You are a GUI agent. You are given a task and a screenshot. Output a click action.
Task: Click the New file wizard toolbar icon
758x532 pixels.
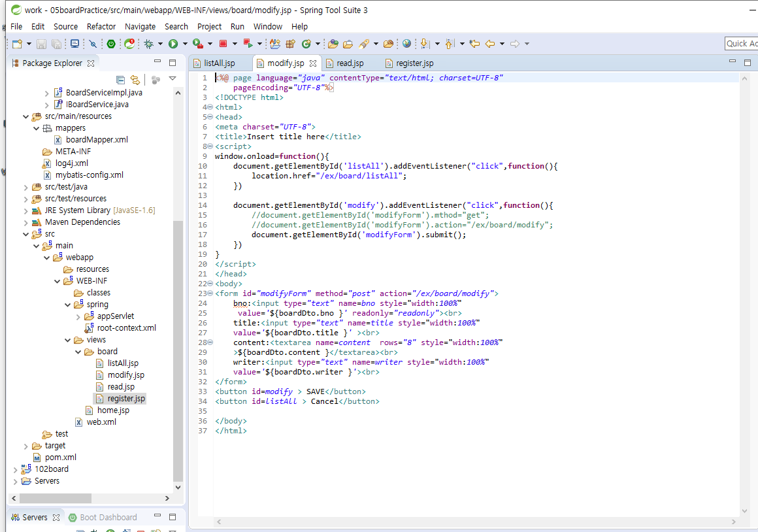coord(18,44)
